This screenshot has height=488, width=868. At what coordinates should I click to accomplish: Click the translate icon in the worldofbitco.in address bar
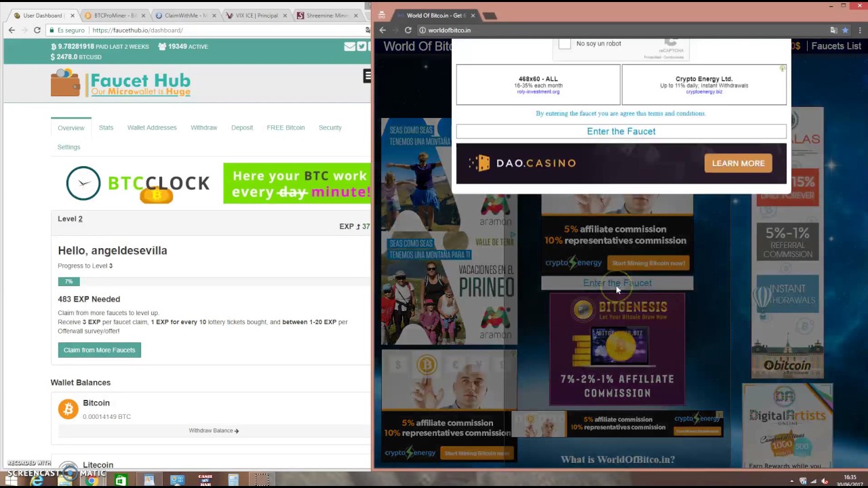tap(833, 30)
